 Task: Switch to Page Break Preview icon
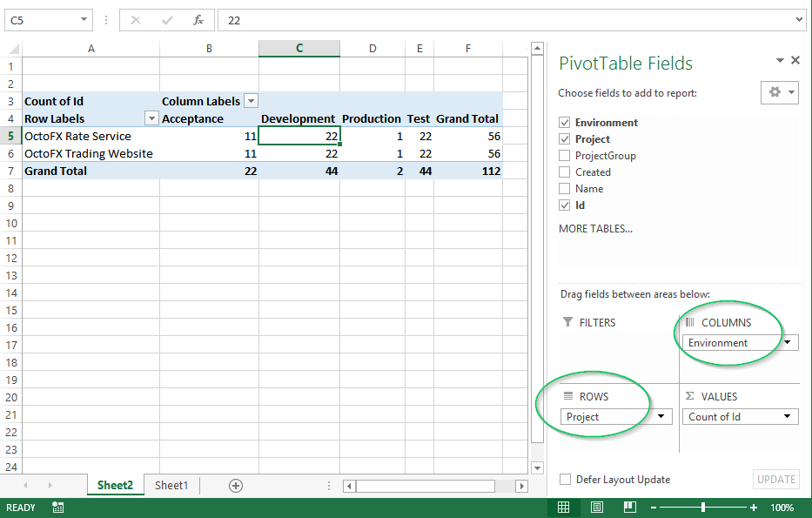(630, 508)
